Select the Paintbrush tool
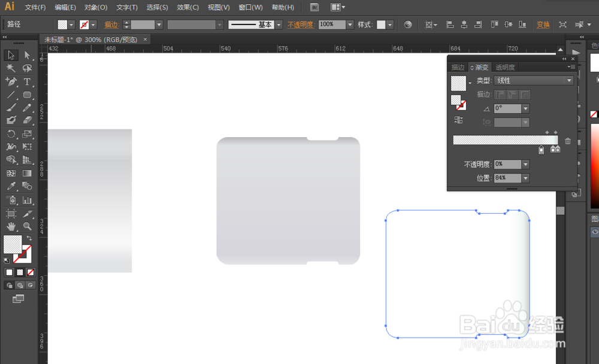 11,108
